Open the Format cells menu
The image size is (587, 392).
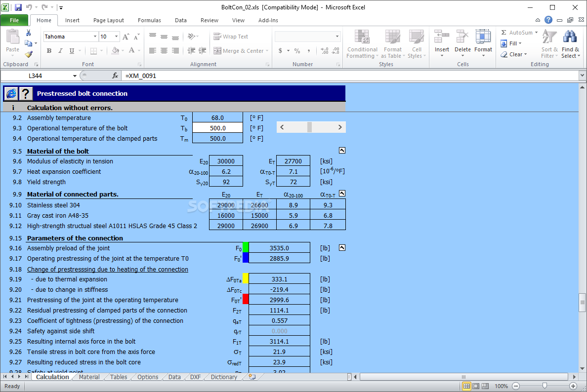pyautogui.click(x=483, y=44)
